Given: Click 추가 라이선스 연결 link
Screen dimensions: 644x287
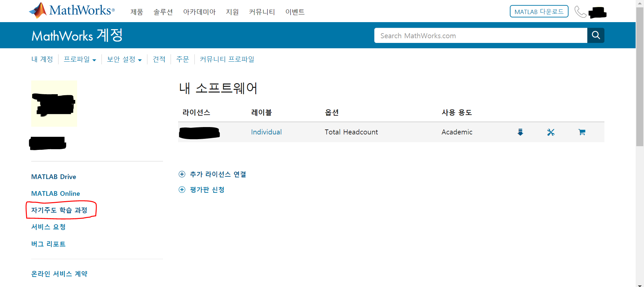Looking at the screenshot, I should (218, 174).
